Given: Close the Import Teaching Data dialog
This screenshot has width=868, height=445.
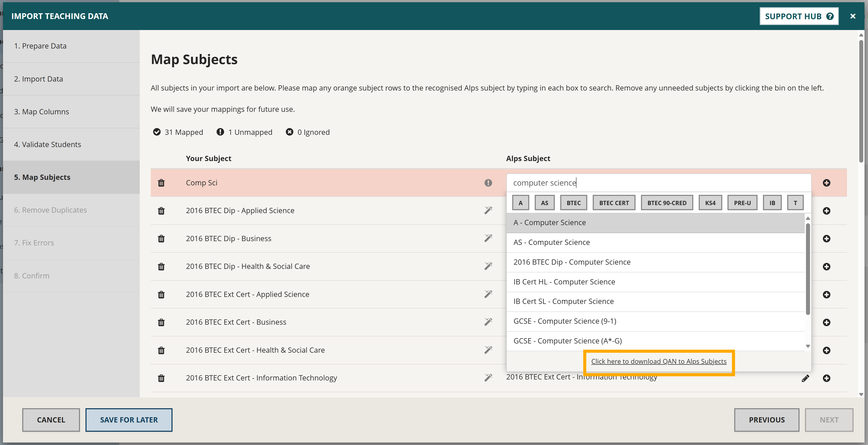Looking at the screenshot, I should tap(852, 16).
